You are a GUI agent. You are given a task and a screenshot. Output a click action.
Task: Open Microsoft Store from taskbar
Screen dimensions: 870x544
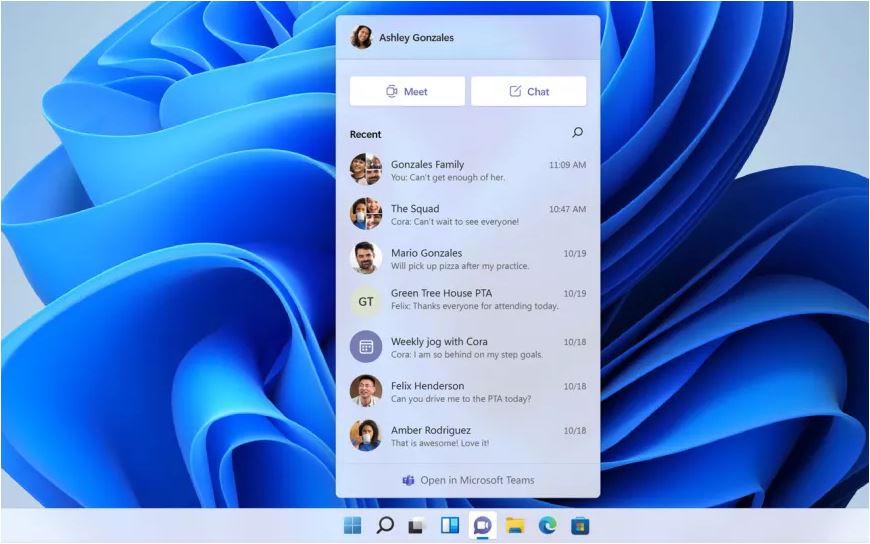580,525
